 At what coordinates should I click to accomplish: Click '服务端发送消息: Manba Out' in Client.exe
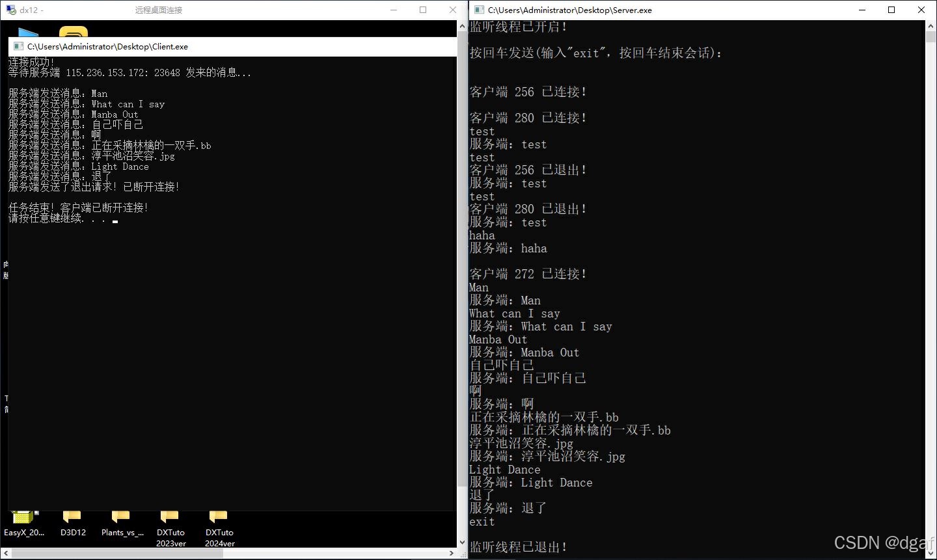click(x=74, y=114)
